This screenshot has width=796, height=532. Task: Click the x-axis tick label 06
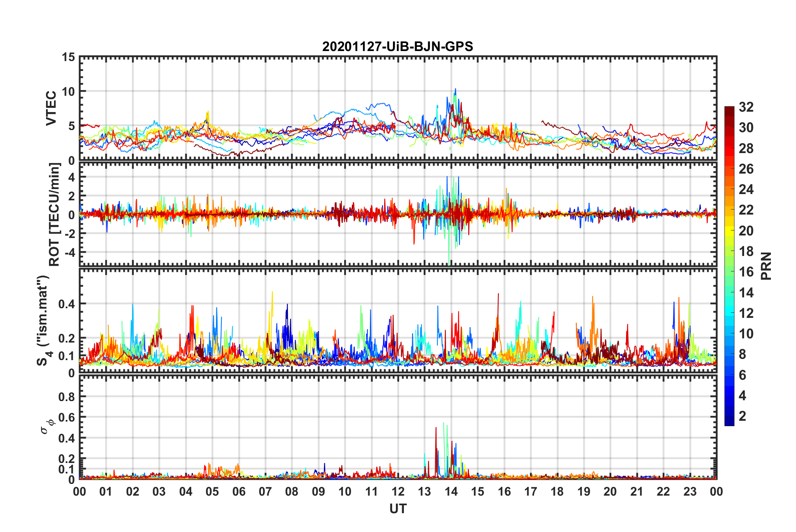point(239,491)
